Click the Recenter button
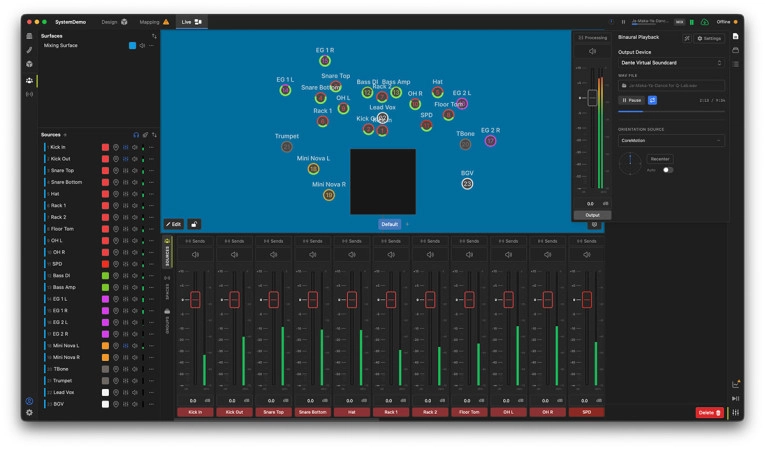Viewport: 765px width, 449px height. [660, 159]
